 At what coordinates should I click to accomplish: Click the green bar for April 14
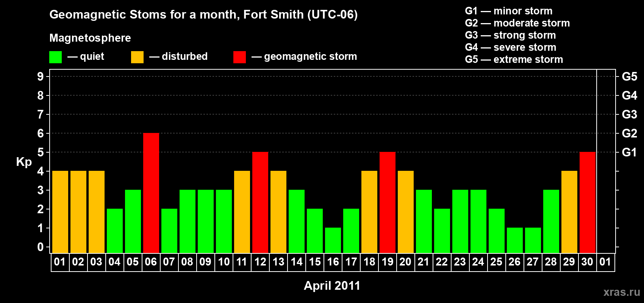[297, 222]
